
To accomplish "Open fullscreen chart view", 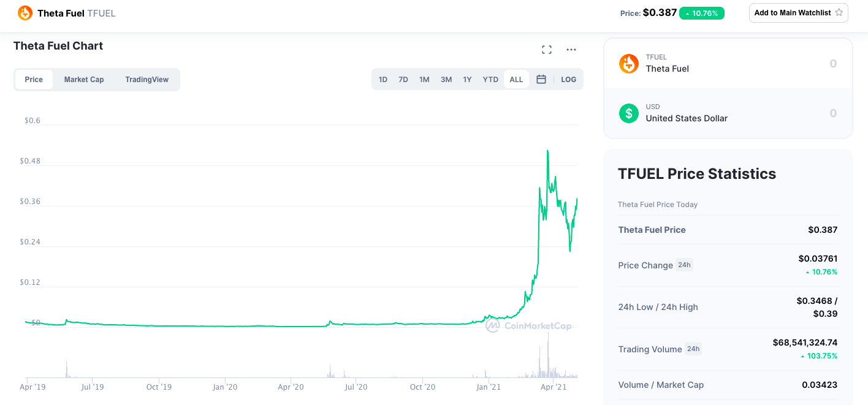I will tap(547, 50).
